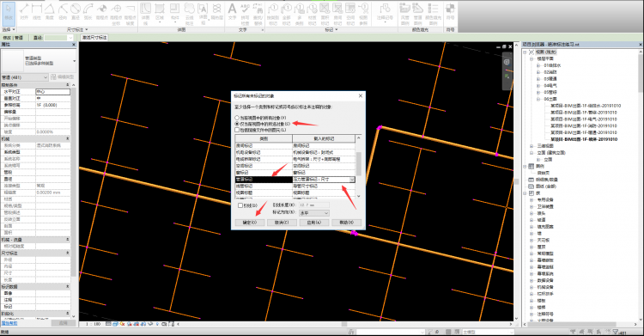Select the Aligned dimension tool in ribbon
The width and height of the screenshot is (644, 336).
point(24,11)
